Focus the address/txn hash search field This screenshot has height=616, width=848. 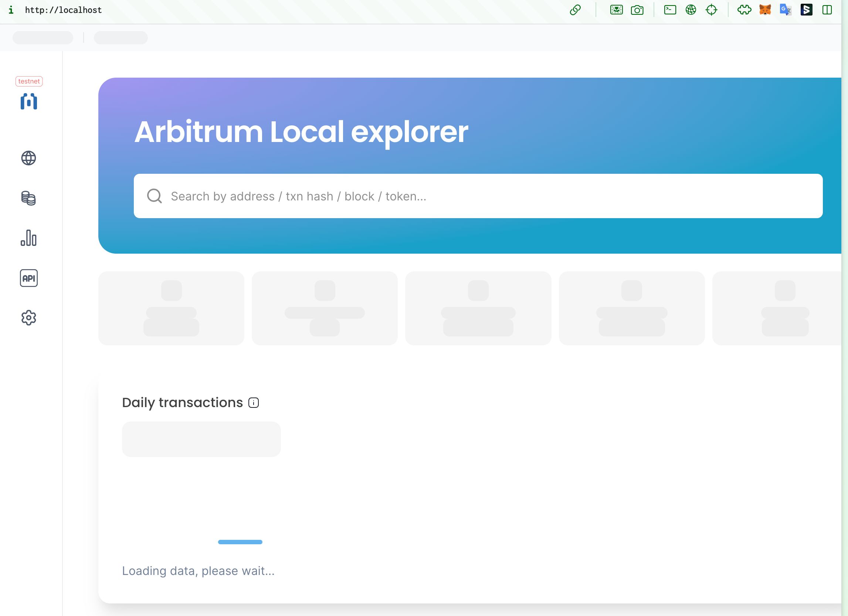click(x=478, y=196)
